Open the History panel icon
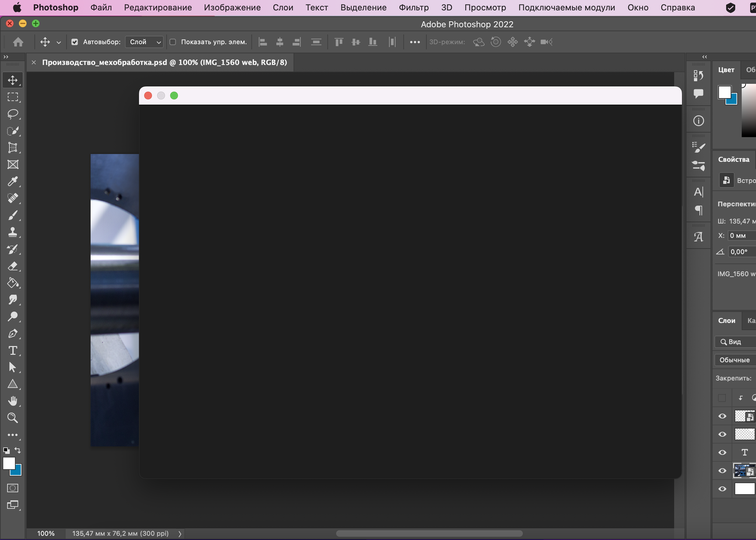 [x=699, y=76]
